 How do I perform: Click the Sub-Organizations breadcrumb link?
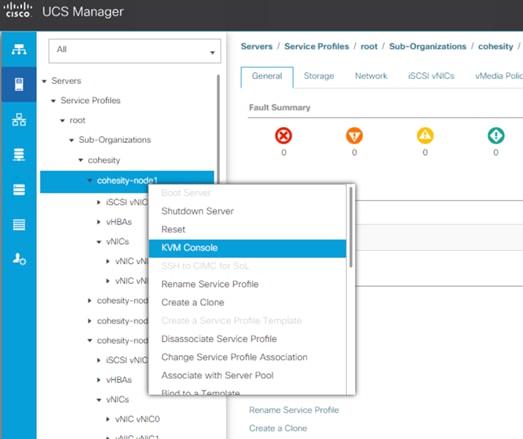tap(428, 46)
